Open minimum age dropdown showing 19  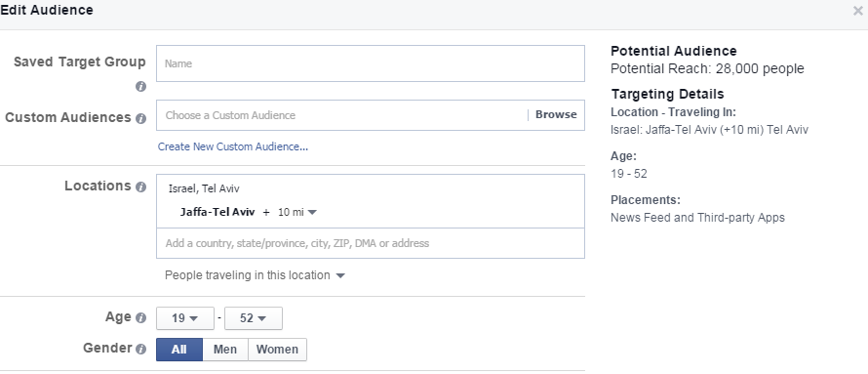185,318
